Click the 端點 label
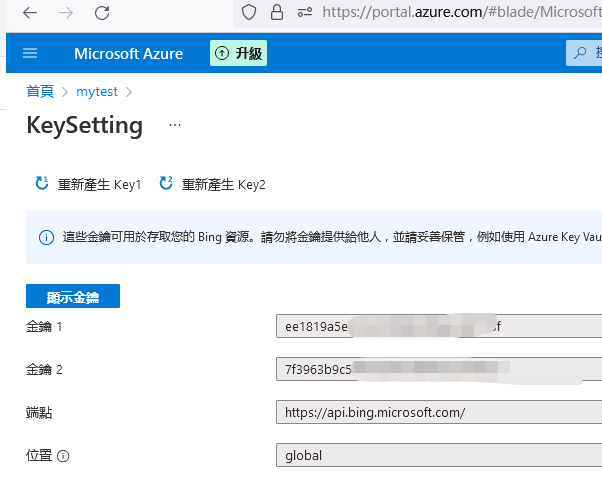 [39, 413]
